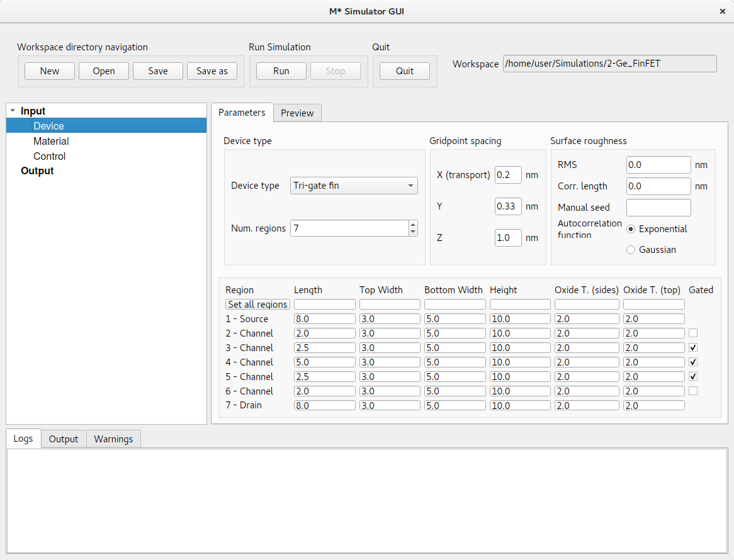Close the M* Simulator window
The height and width of the screenshot is (560, 734).
(x=722, y=11)
